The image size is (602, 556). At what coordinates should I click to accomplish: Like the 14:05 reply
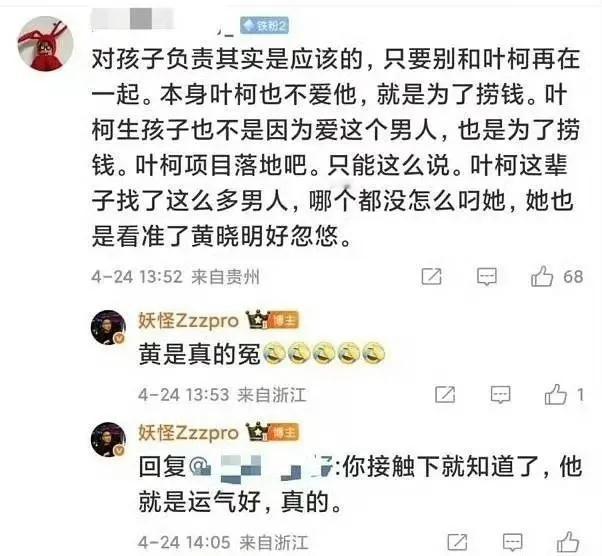568,542
